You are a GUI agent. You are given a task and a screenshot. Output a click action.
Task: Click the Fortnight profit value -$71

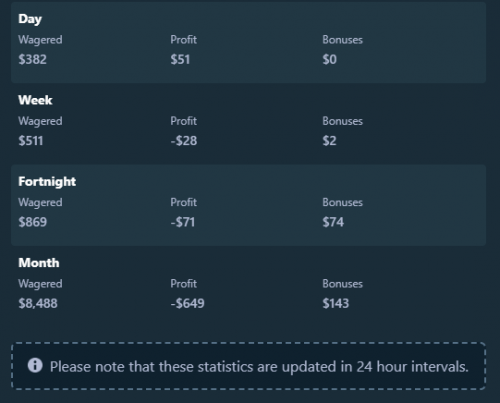[x=183, y=222]
